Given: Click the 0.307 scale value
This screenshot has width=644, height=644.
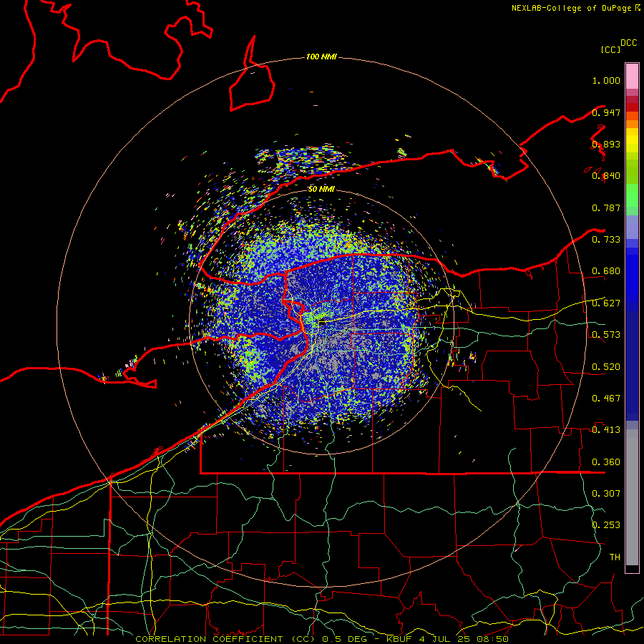Looking at the screenshot, I should (606, 494).
